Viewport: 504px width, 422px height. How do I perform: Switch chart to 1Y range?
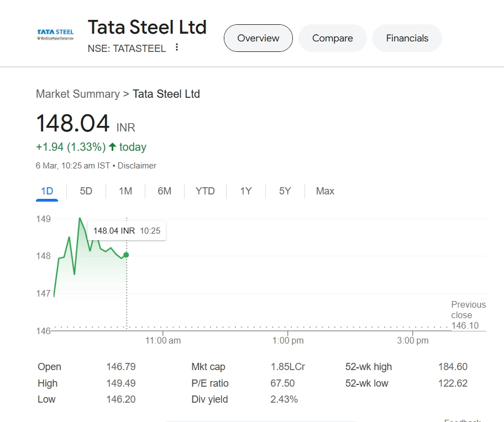click(x=246, y=191)
